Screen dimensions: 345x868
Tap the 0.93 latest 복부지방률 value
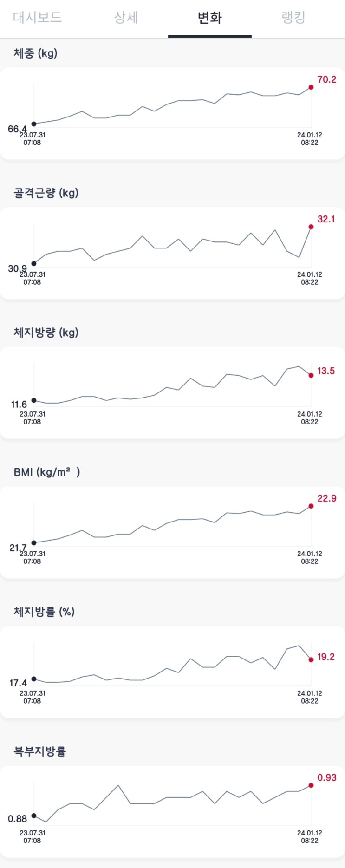point(326,777)
